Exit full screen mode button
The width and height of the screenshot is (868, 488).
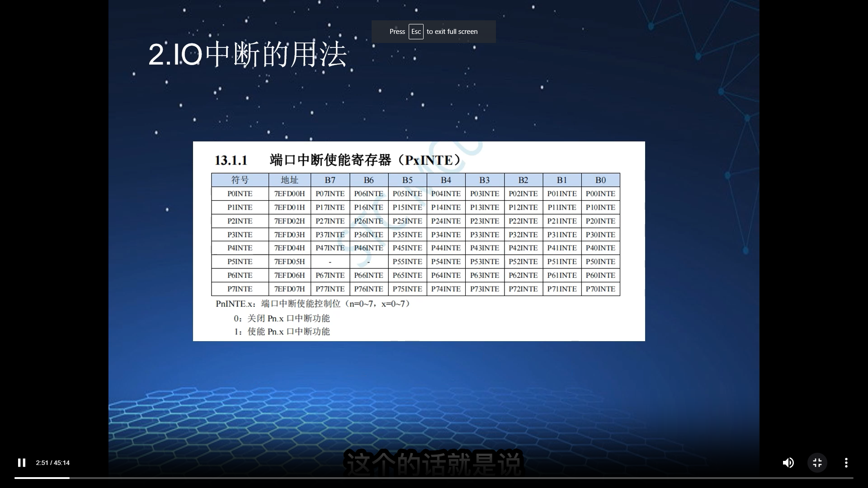(817, 463)
